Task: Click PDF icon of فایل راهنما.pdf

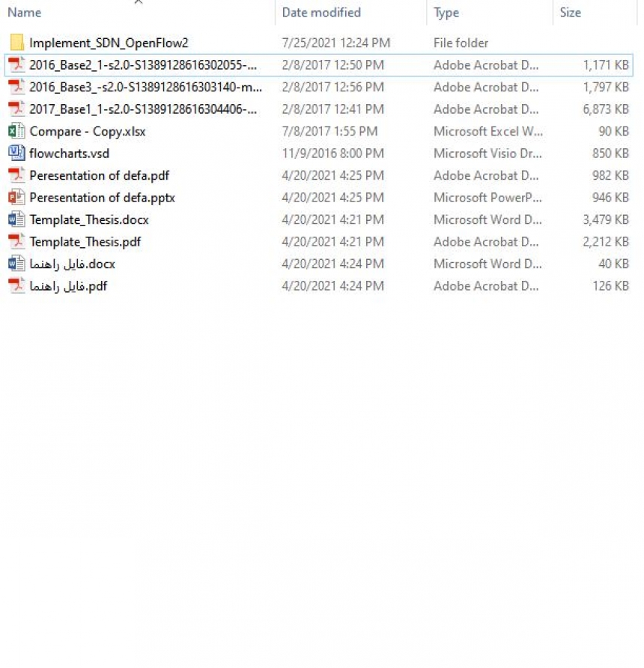Action: [x=16, y=286]
